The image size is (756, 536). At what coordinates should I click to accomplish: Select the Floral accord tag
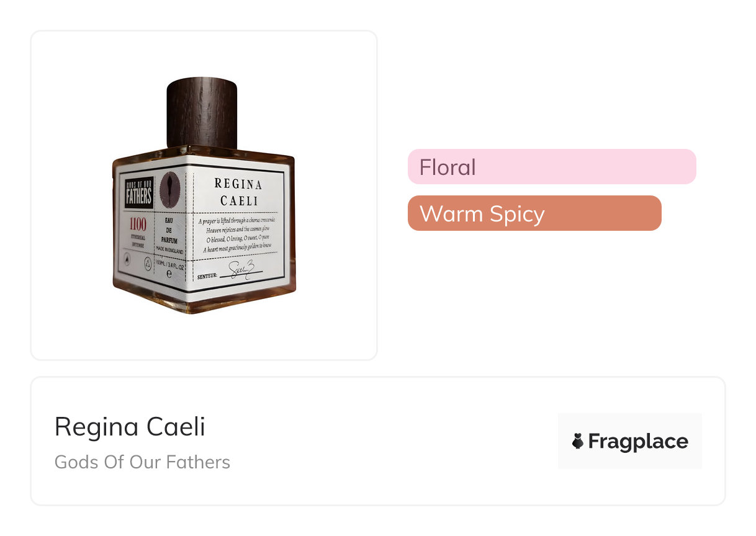coord(551,167)
